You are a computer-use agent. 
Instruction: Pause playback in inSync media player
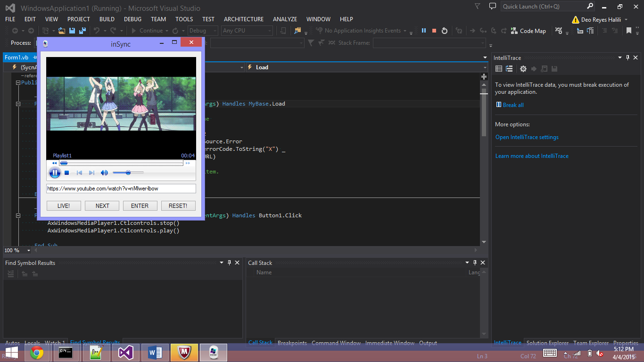click(x=55, y=173)
